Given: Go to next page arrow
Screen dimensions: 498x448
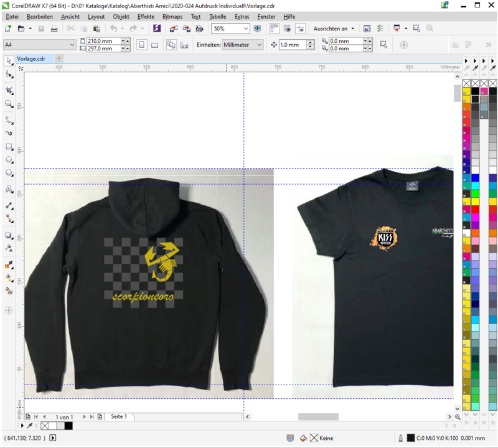Looking at the screenshot, I should [x=84, y=417].
